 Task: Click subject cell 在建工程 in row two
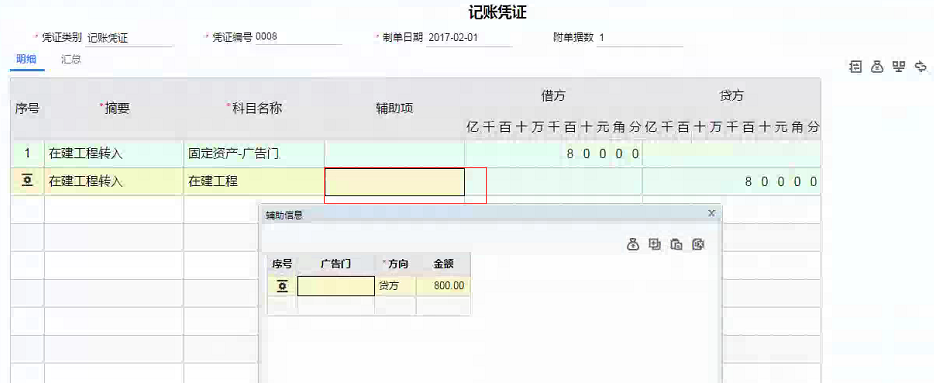tap(254, 182)
